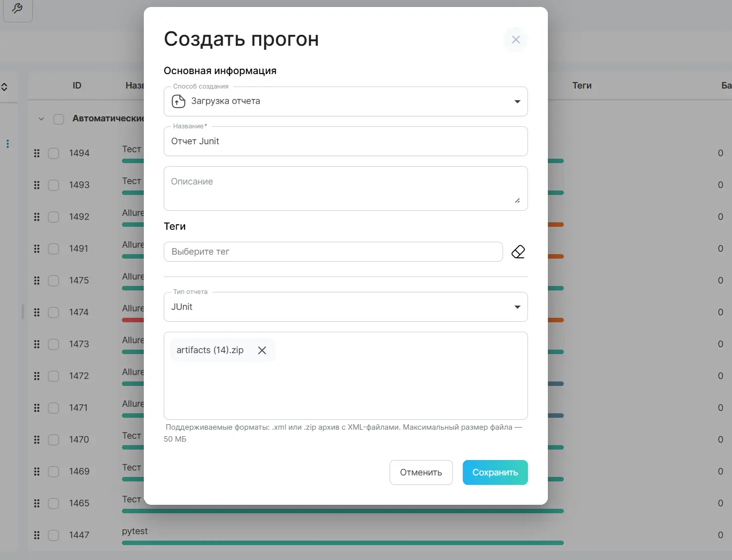The height and width of the screenshot is (560, 732).
Task: Click the drag handle beside run 1494
Action: [x=36, y=153]
